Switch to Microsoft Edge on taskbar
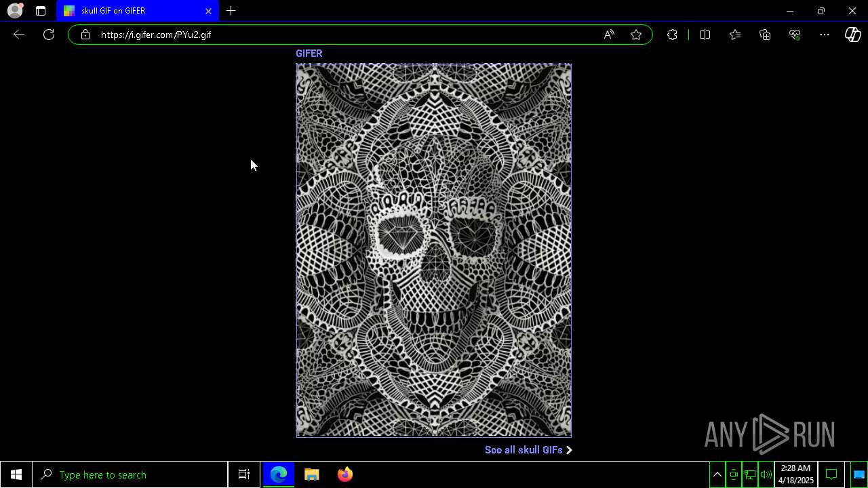Image resolution: width=868 pixels, height=488 pixels. click(279, 474)
